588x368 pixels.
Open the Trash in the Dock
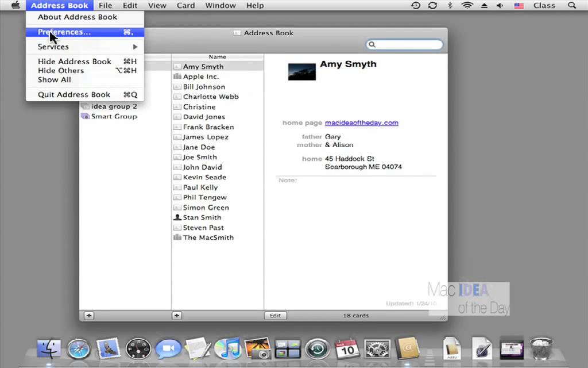541,348
